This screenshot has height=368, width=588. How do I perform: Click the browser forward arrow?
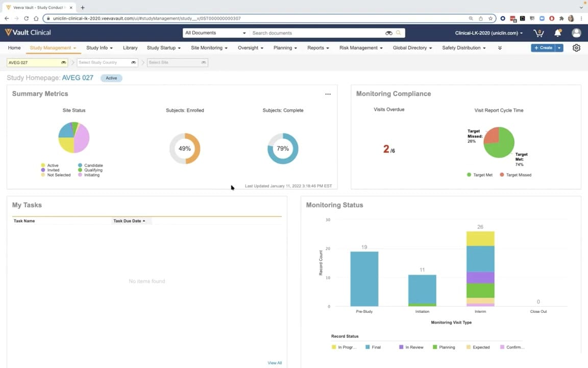pyautogui.click(x=16, y=18)
